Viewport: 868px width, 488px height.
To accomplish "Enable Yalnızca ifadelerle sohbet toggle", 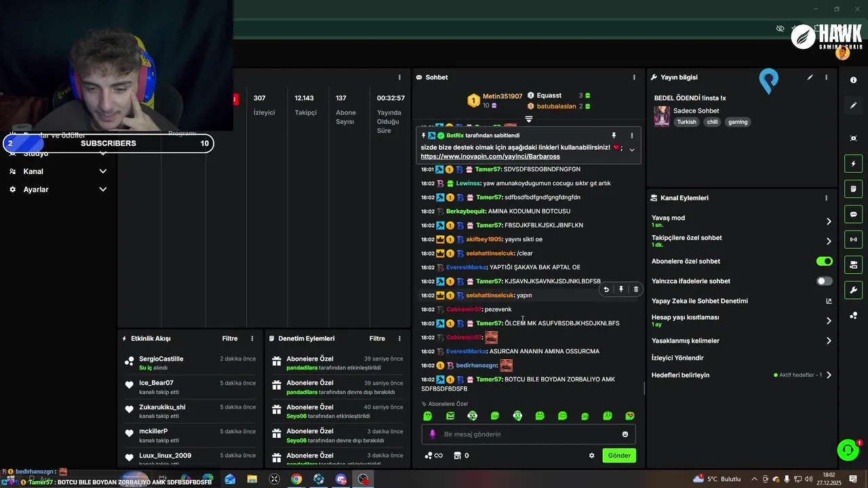I will [824, 281].
